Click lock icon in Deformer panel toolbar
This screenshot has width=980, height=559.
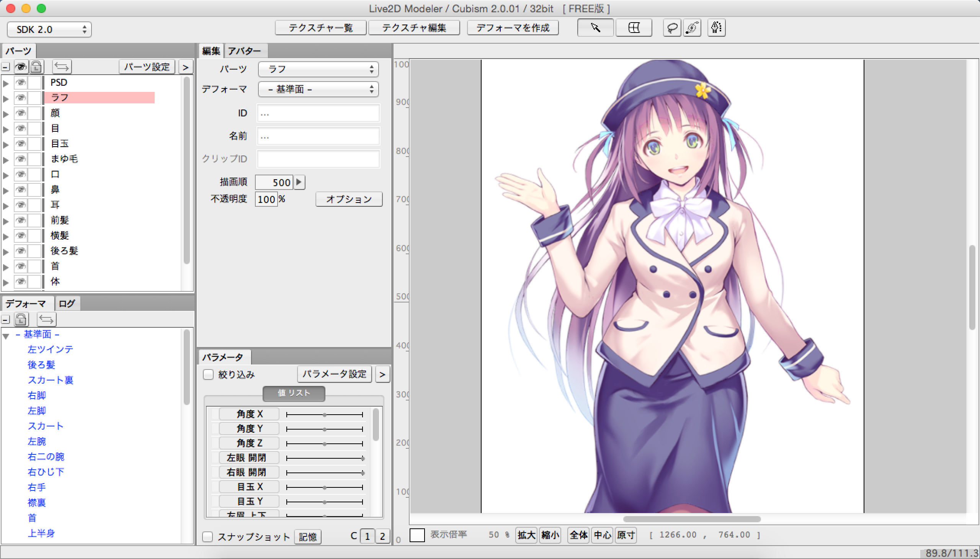pos(21,319)
